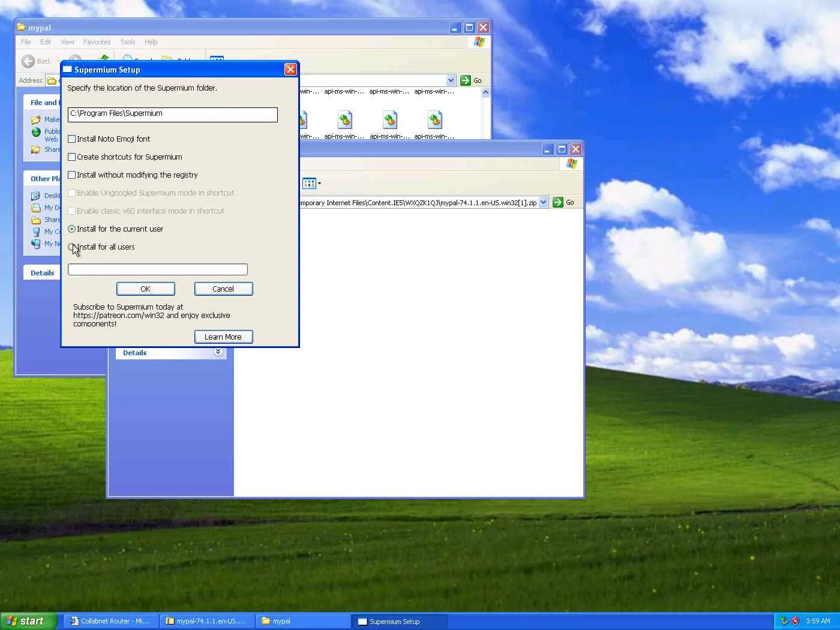Image resolution: width=840 pixels, height=630 pixels.
Task: Select the rightmost api-ms-win file icon
Action: 435,120
